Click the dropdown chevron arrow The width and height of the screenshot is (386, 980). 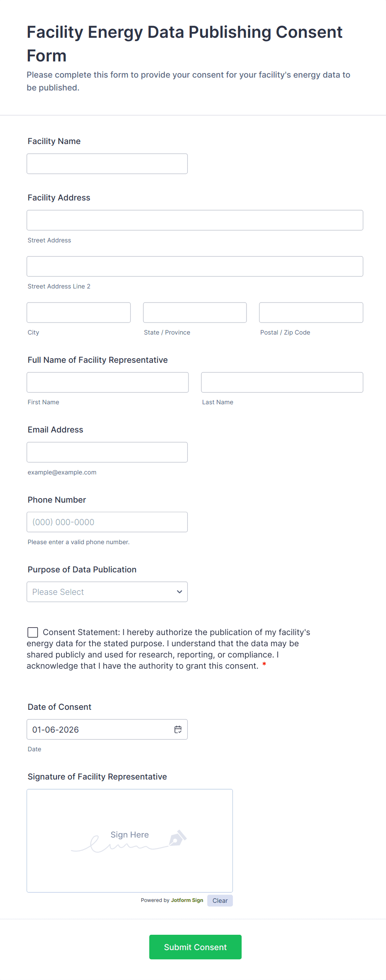click(179, 592)
